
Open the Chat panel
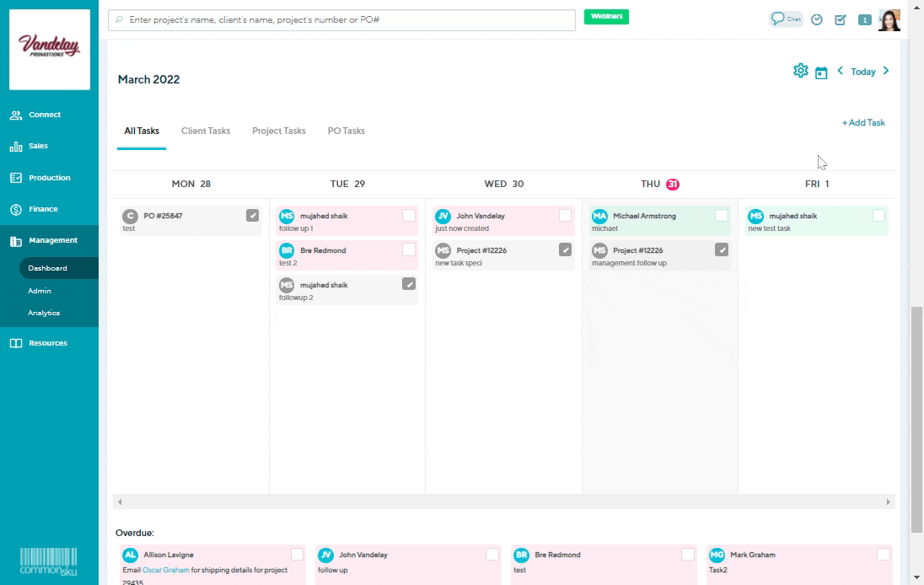coord(785,19)
